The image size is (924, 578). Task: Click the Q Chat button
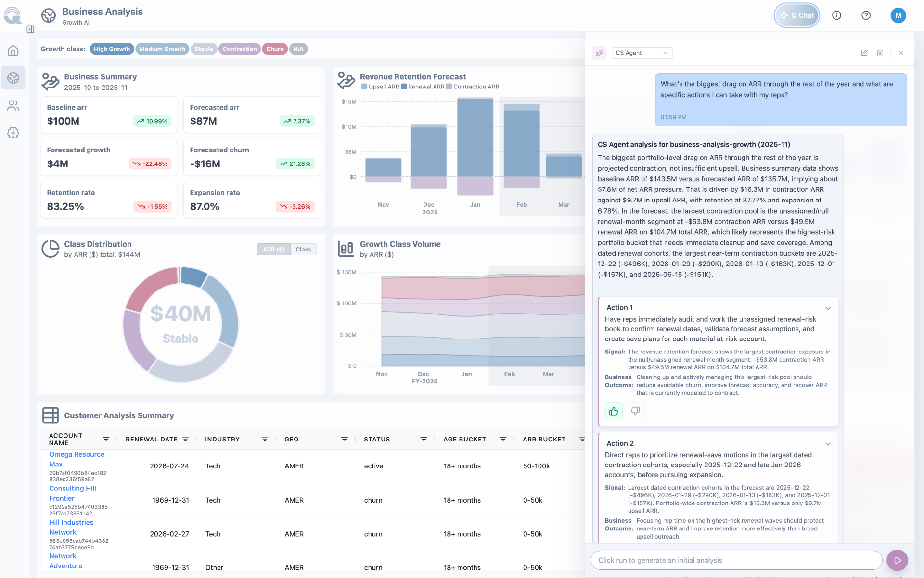796,15
